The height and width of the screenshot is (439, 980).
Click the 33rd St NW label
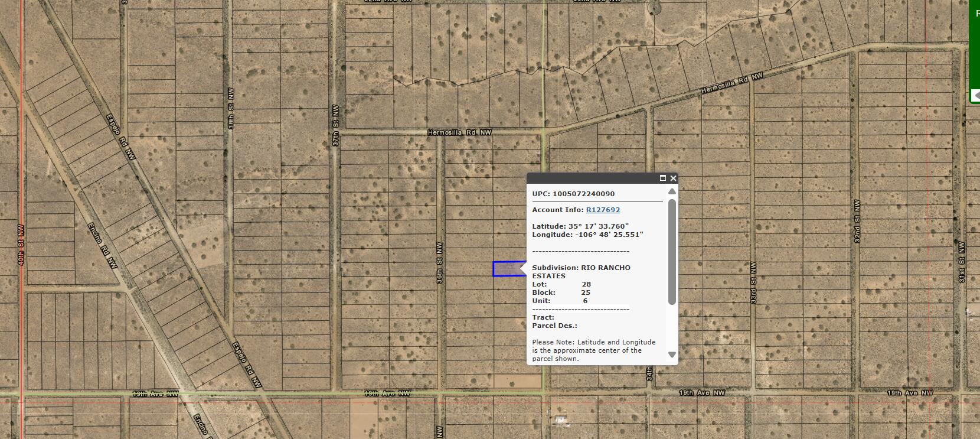[x=753, y=284]
